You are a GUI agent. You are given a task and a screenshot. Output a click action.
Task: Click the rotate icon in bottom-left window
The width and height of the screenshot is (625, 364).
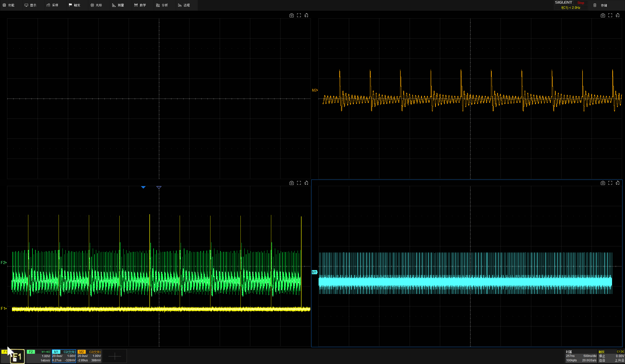point(306,183)
